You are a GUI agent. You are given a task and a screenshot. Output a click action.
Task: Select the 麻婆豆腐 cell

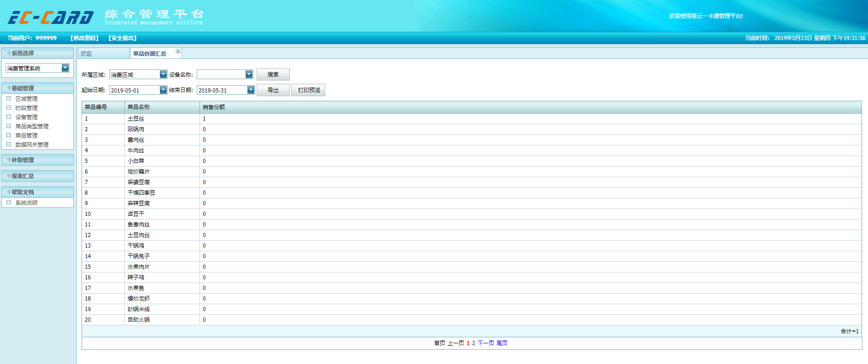click(162, 182)
